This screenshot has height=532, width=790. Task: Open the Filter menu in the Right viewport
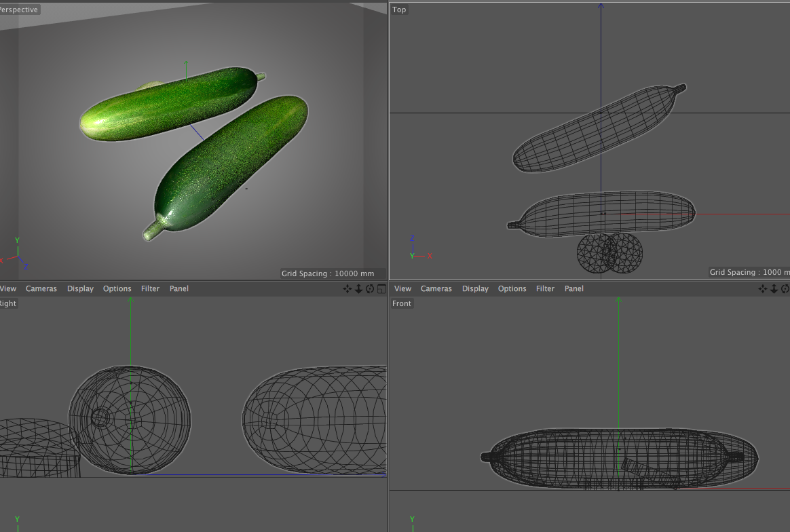pyautogui.click(x=150, y=289)
